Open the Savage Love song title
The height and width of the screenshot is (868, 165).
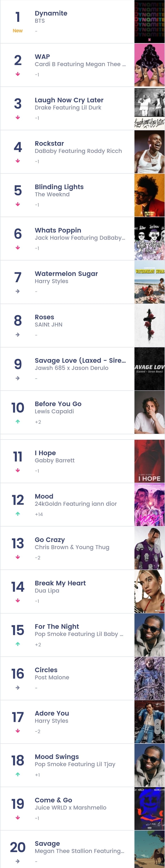tap(80, 360)
